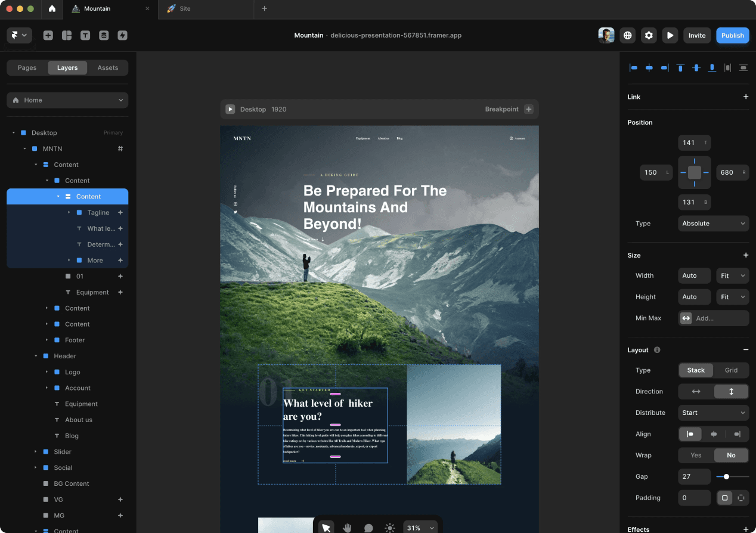Viewport: 756px width, 533px height.
Task: Set stack direction to horizontal
Action: [696, 392]
